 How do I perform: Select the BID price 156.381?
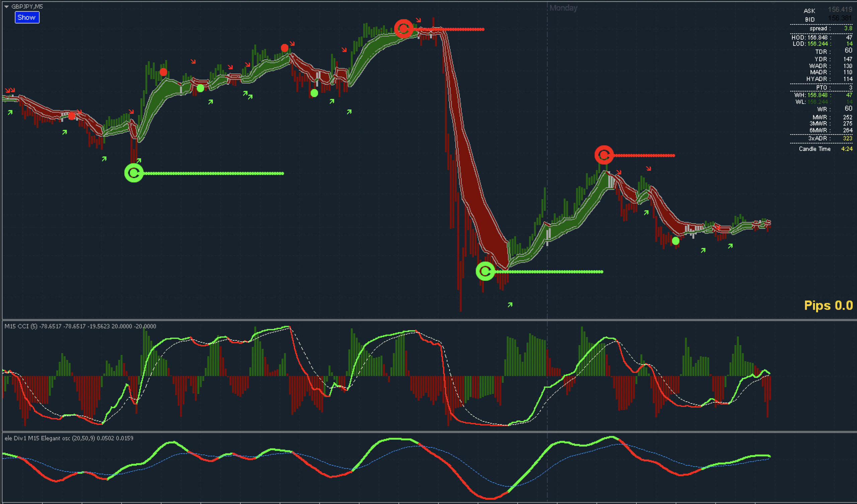click(840, 18)
